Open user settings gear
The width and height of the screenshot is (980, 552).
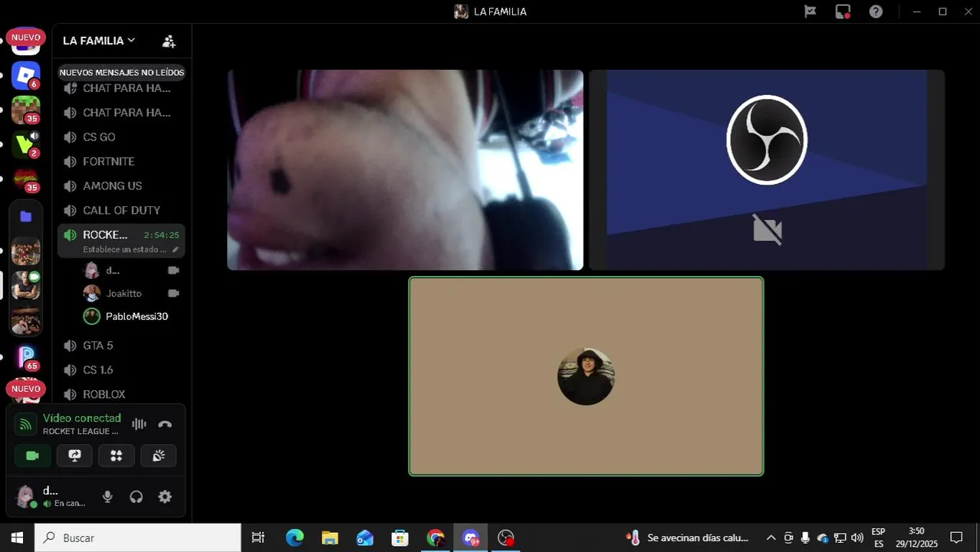(165, 497)
